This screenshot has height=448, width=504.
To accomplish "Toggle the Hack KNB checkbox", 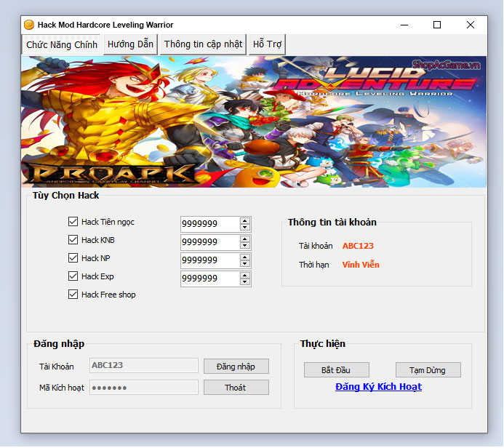I will coord(73,240).
